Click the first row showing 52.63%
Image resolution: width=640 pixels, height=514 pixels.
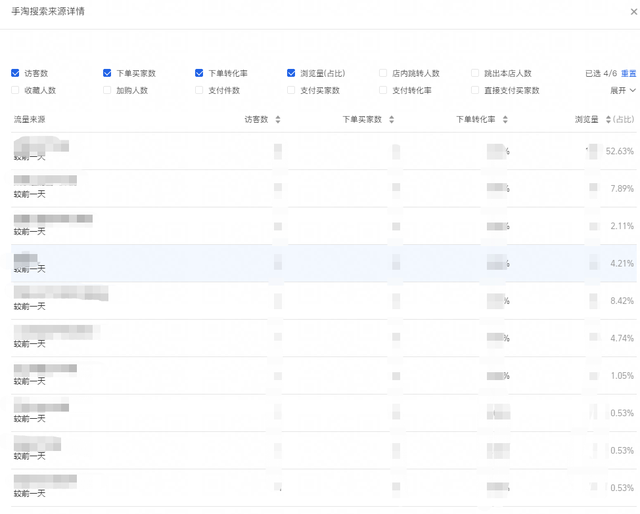point(320,151)
